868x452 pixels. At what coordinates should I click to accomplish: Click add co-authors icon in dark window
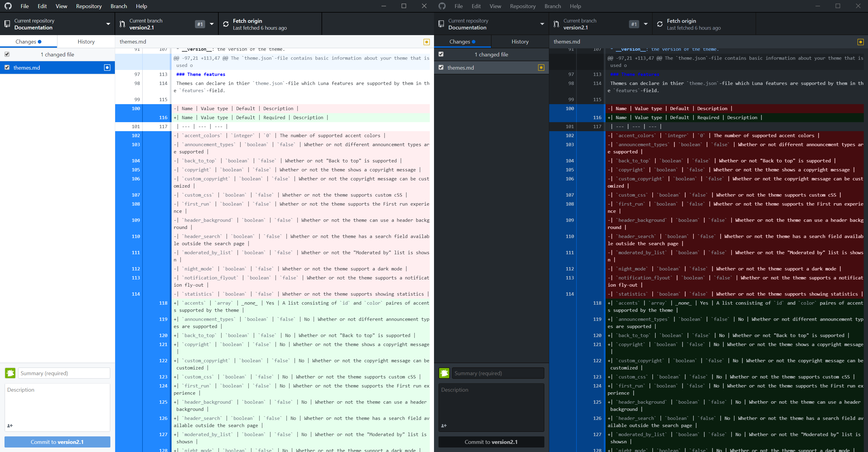(444, 426)
